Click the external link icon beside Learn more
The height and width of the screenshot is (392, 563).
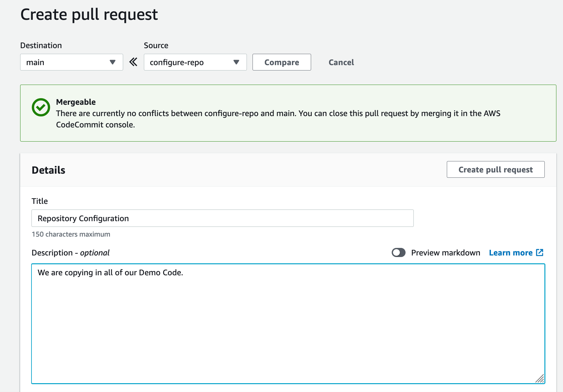(540, 252)
